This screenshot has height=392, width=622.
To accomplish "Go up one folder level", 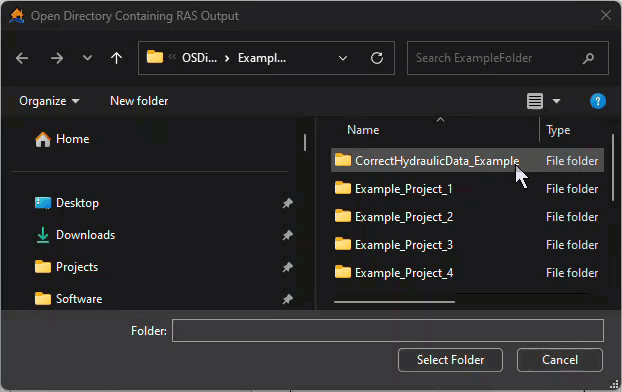I will coord(116,58).
